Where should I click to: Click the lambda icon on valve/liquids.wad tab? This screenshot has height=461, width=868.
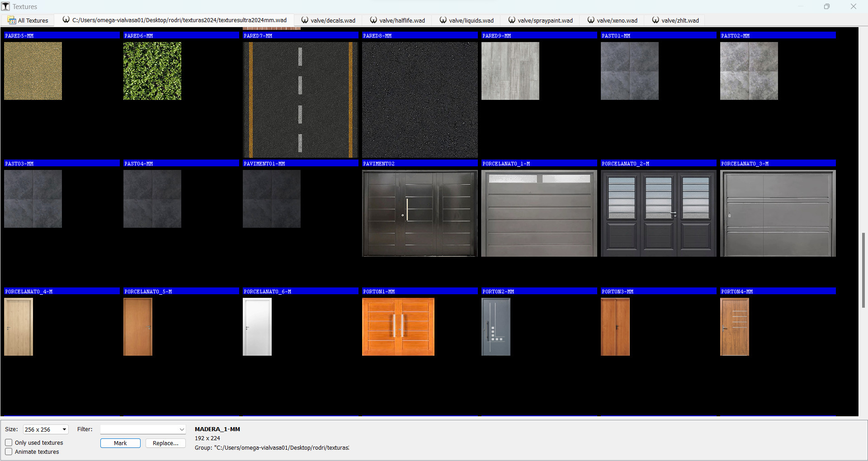(x=442, y=20)
